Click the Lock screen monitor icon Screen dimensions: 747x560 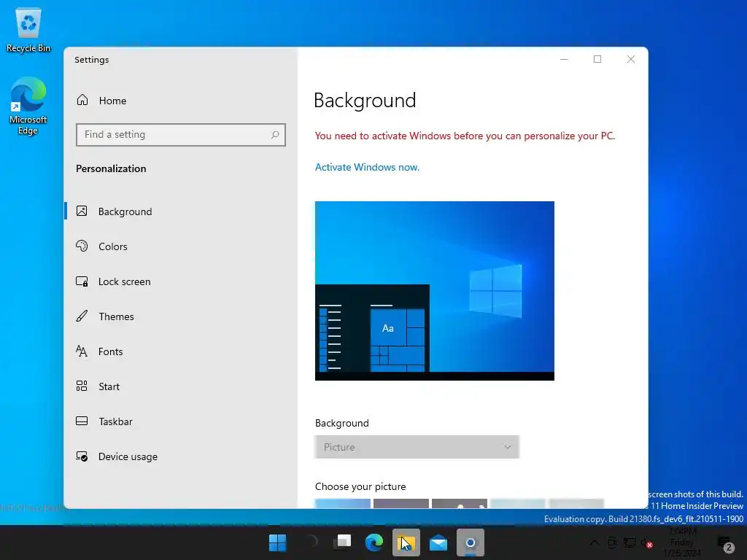coord(82,281)
